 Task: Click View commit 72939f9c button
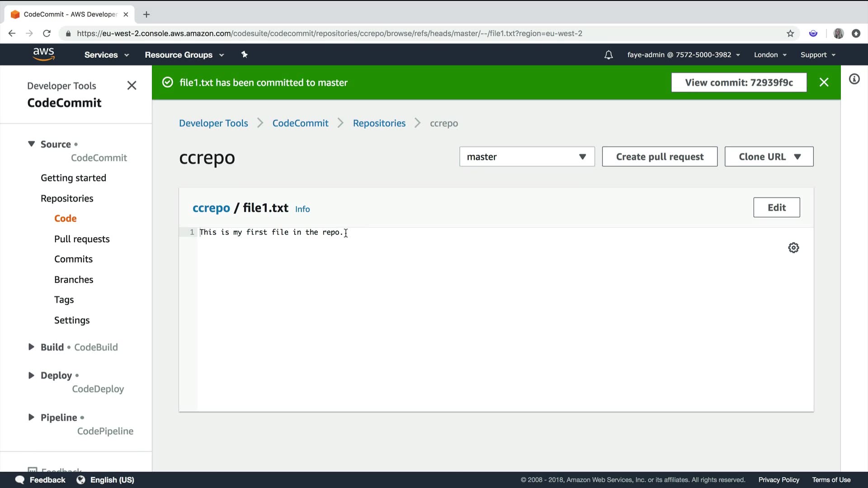(x=739, y=82)
